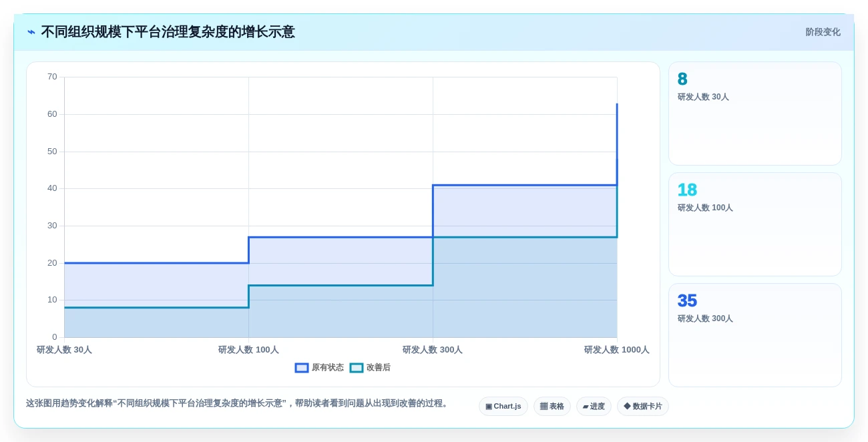This screenshot has width=868, height=442.
Task: Open the card showing value 35
Action: point(754,335)
